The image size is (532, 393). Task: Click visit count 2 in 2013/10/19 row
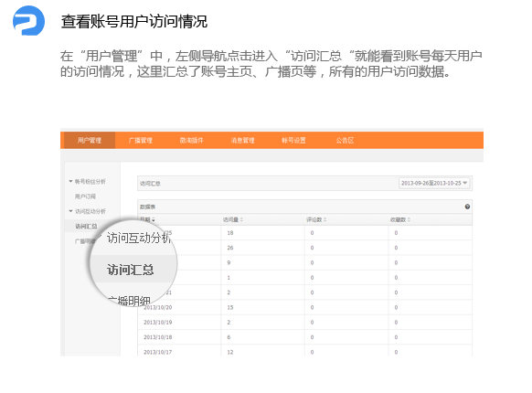click(229, 323)
